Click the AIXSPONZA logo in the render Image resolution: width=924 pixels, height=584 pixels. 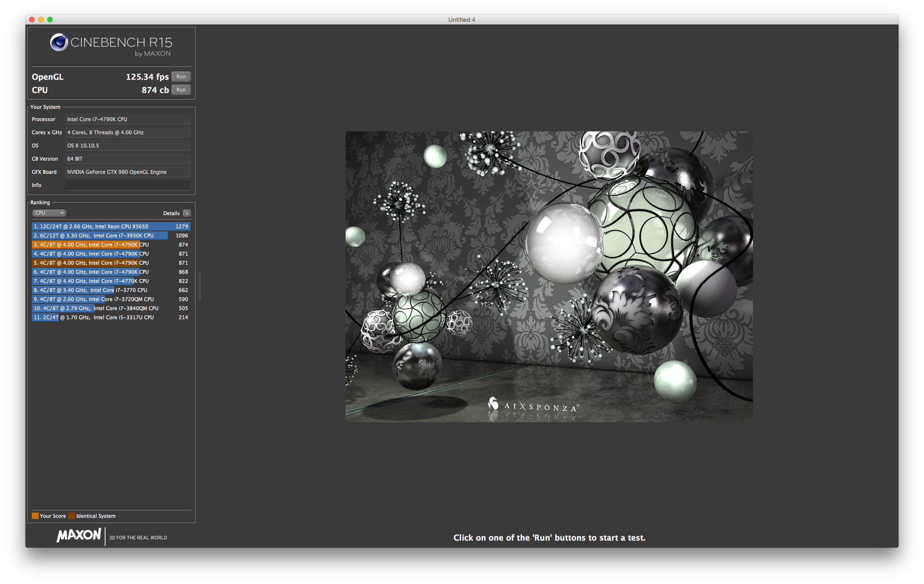[x=533, y=405]
